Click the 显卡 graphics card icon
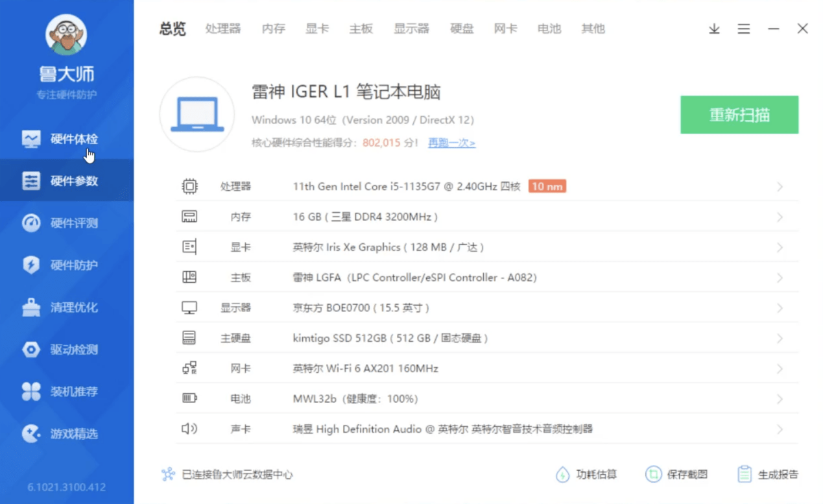Viewport: 823px width, 504px height. point(189,247)
